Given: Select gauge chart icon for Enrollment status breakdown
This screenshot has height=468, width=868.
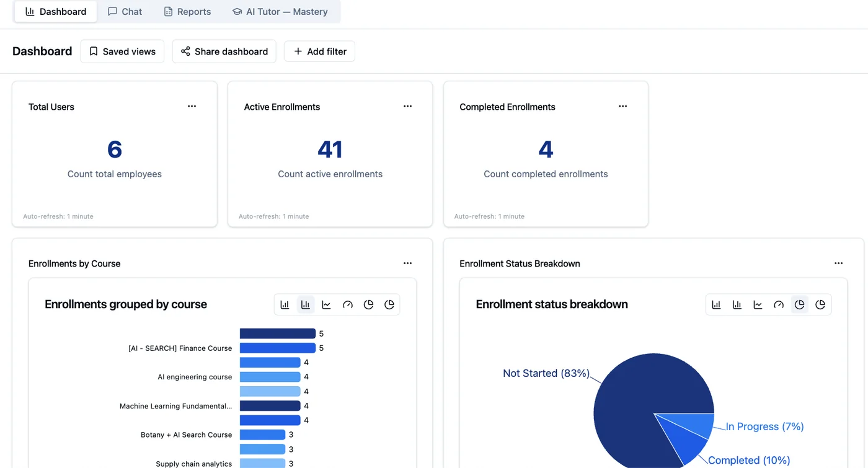Looking at the screenshot, I should pos(779,304).
